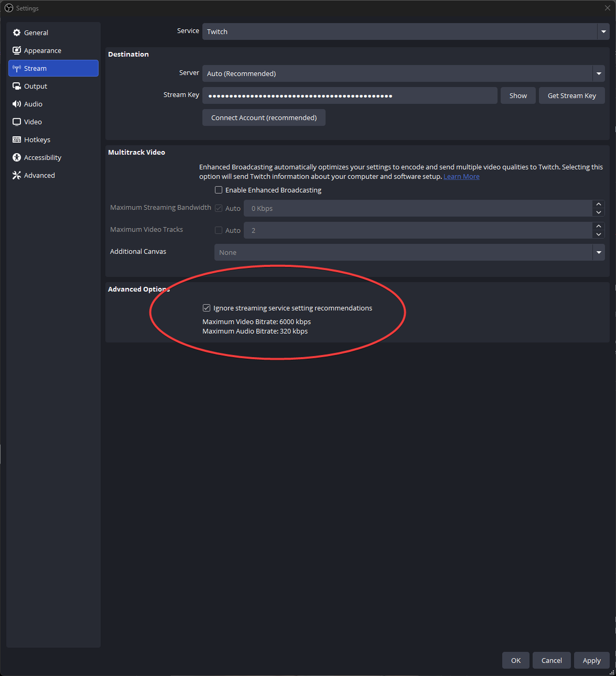Open Advanced settings label
This screenshot has width=616, height=676.
[39, 175]
